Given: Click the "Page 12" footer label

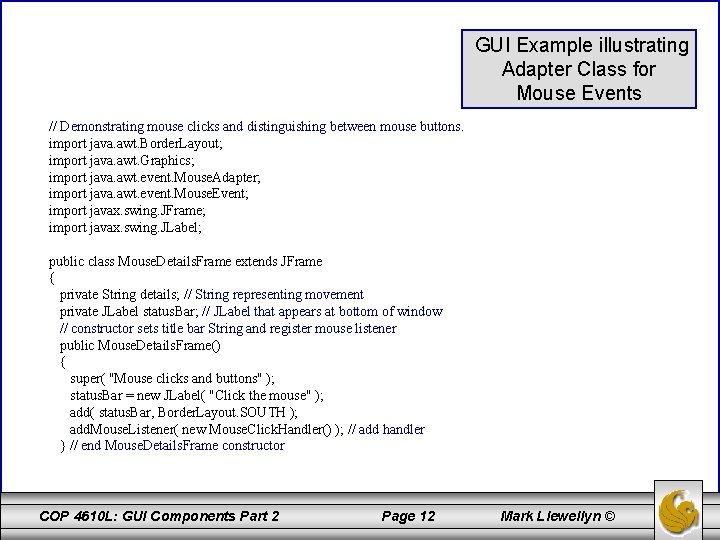Looking at the screenshot, I should [x=408, y=516].
